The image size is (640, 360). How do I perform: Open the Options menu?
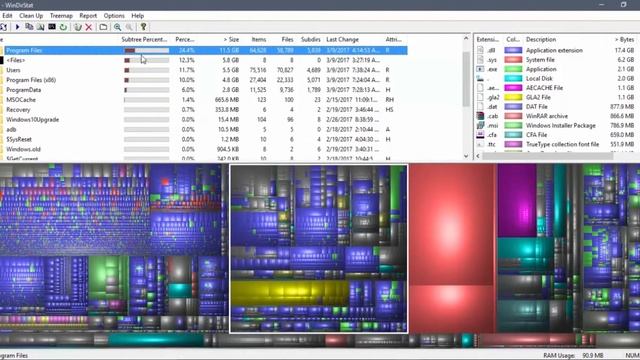tap(114, 16)
